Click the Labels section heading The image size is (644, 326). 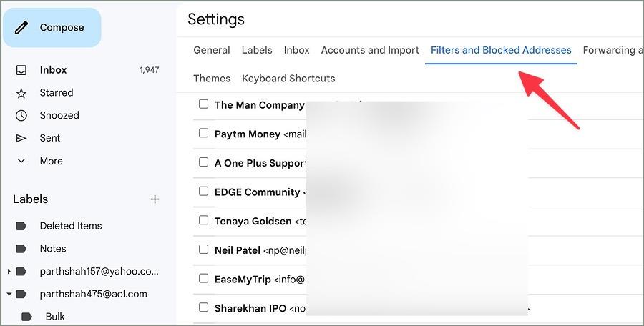30,199
